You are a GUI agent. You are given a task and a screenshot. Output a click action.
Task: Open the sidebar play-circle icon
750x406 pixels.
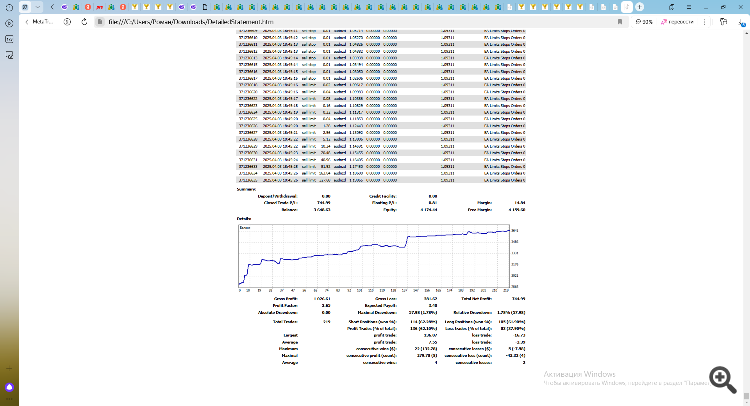(x=9, y=23)
